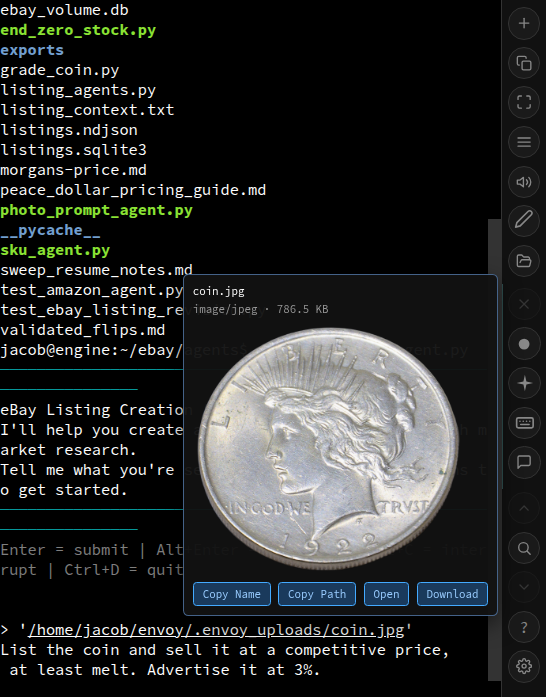Click the X close icon in sidebar
Viewport: 546px width, 697px height.
tap(524, 304)
